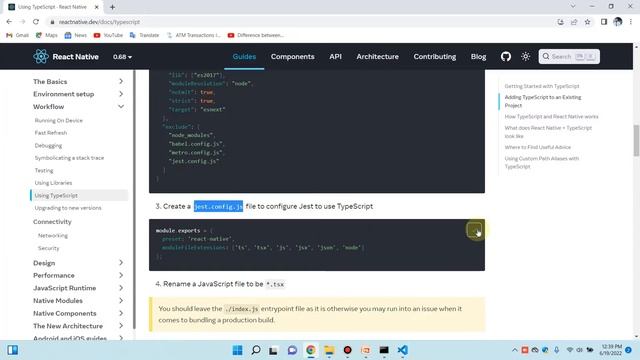Open File Explorer from taskbar
This screenshot has width=640, height=360.
coord(329,350)
